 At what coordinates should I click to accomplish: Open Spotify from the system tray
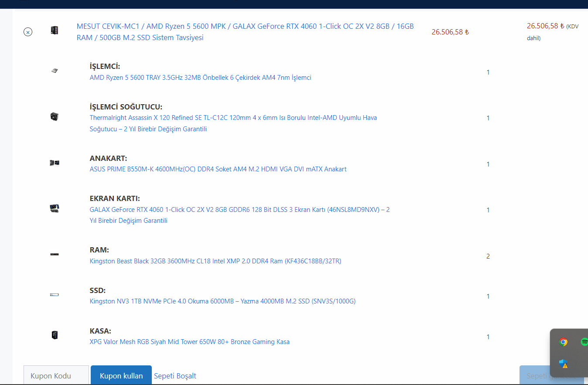point(585,342)
